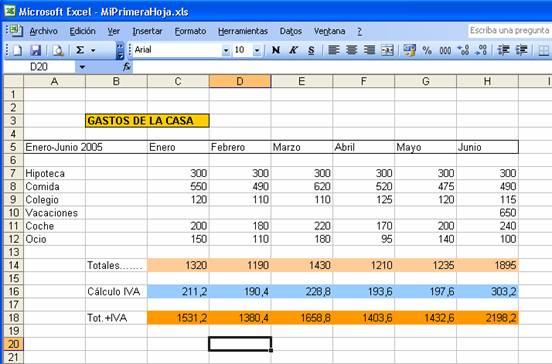Open the Ventana menu

pyautogui.click(x=330, y=31)
